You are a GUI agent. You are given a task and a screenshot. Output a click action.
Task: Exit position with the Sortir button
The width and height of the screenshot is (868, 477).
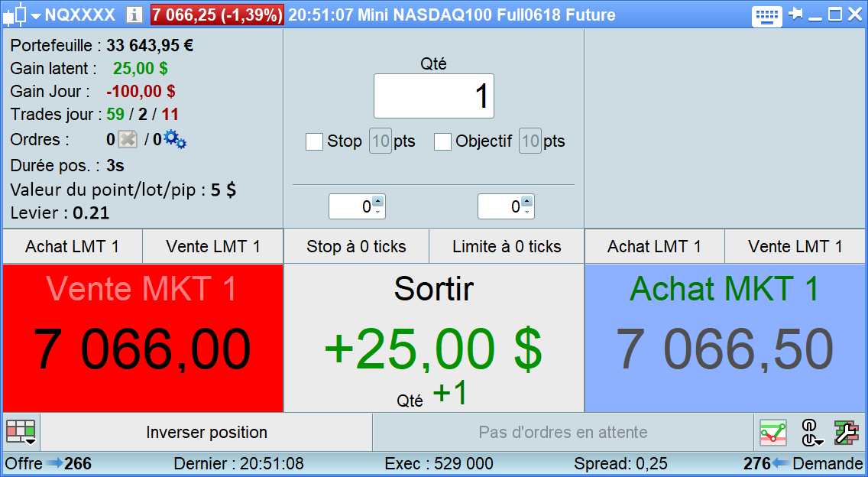point(434,338)
